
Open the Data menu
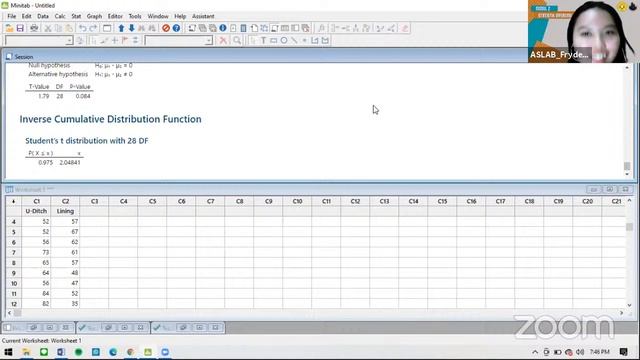43,16
